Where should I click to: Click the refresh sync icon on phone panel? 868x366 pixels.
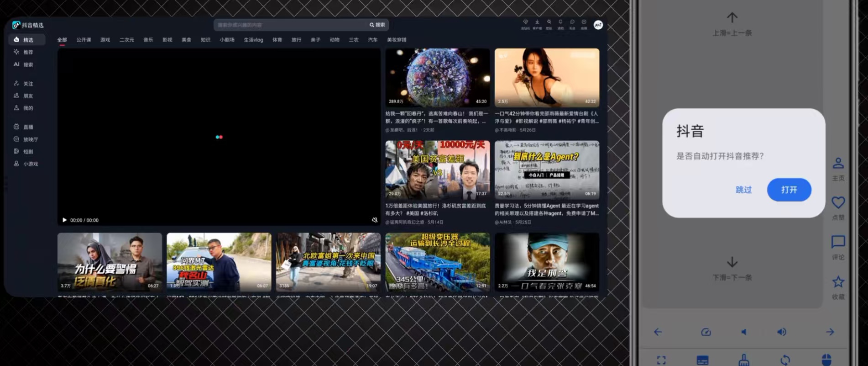[x=785, y=360]
